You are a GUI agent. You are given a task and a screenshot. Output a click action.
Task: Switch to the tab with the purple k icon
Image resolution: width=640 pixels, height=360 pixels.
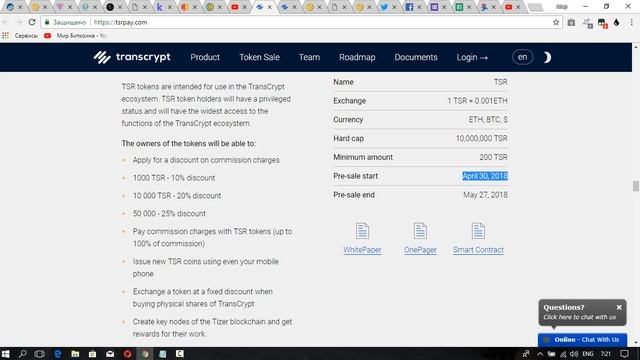point(160,7)
